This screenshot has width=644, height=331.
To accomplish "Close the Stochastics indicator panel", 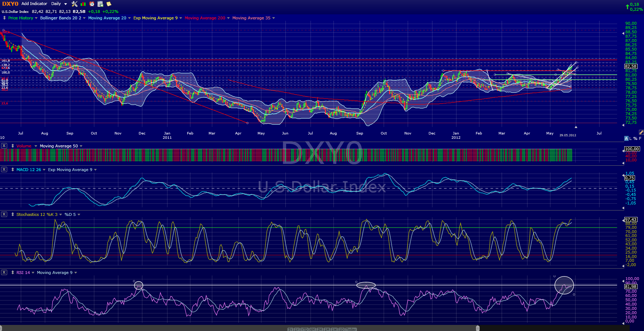I will [x=4, y=214].
